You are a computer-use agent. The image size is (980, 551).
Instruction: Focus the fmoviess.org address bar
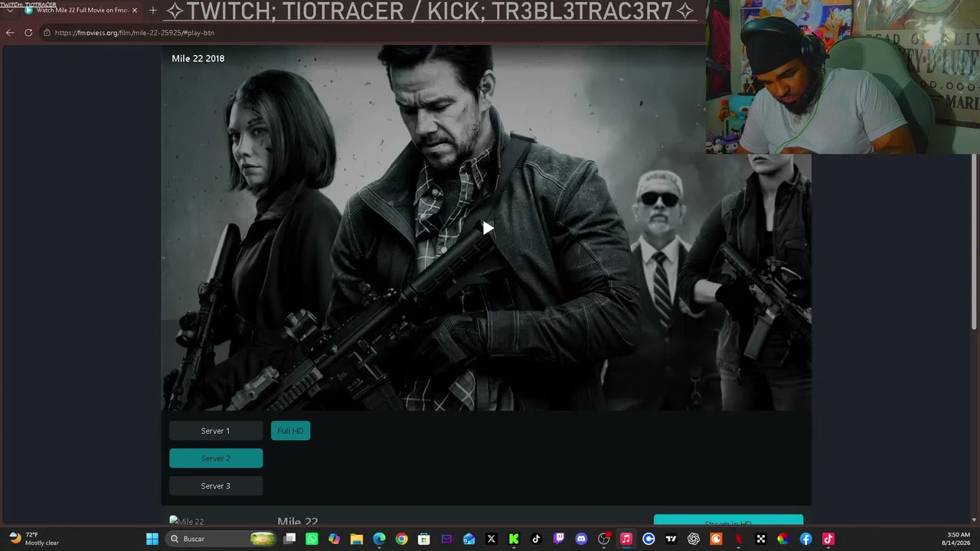pos(367,33)
